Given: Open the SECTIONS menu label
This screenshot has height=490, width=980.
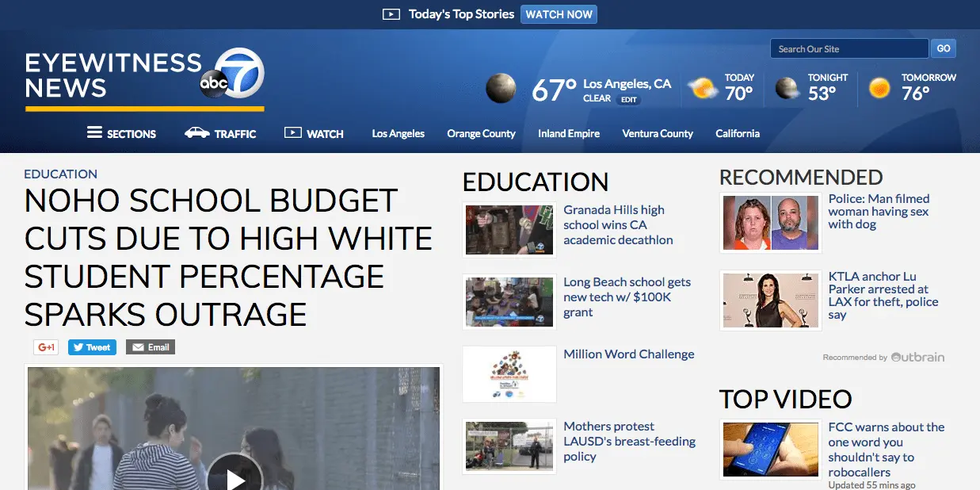Looking at the screenshot, I should click(132, 134).
